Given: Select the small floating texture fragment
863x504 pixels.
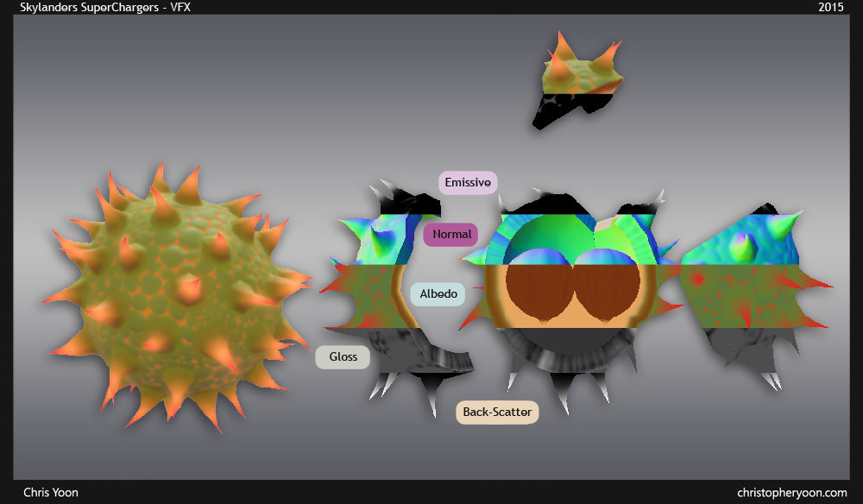Looking at the screenshot, I should (577, 81).
